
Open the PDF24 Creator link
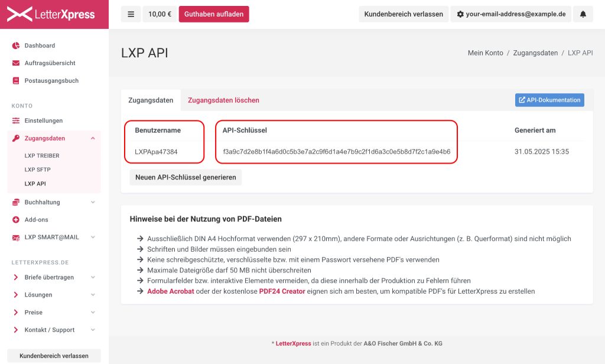click(282, 291)
